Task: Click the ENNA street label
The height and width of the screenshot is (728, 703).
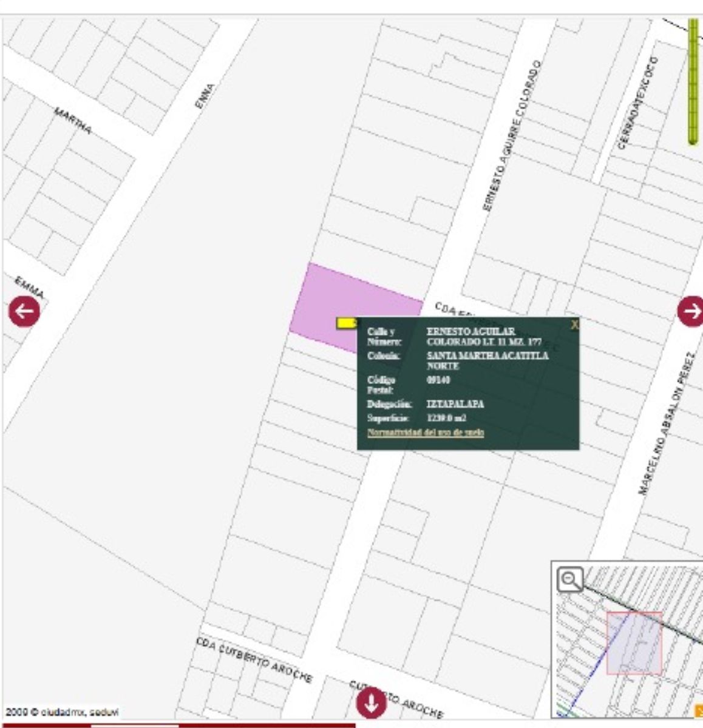Action: 205,96
